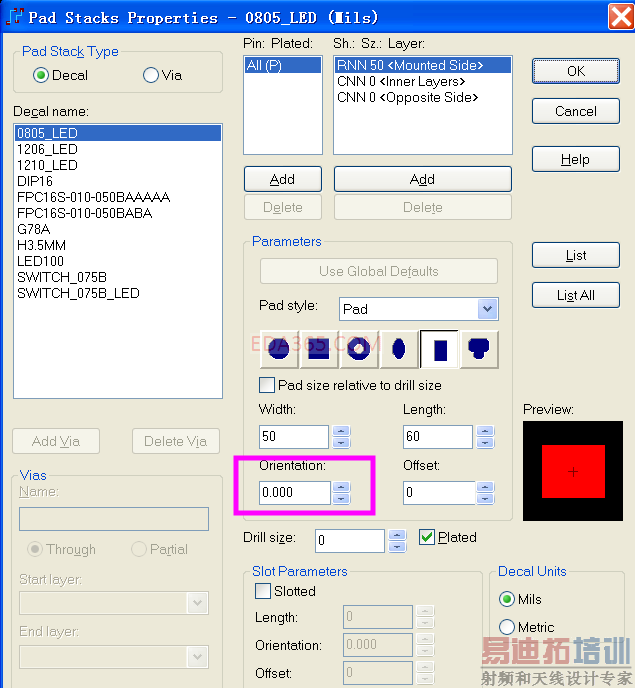The width and height of the screenshot is (635, 688).
Task: Decrease the pad Offset spinner value
Action: 485,498
